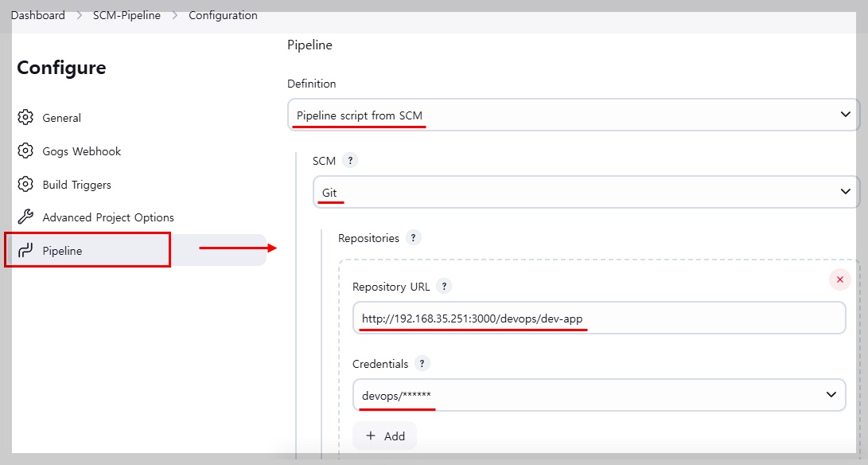Click the Pipeline sidebar icon
This screenshot has width=868, height=465.
[25, 250]
